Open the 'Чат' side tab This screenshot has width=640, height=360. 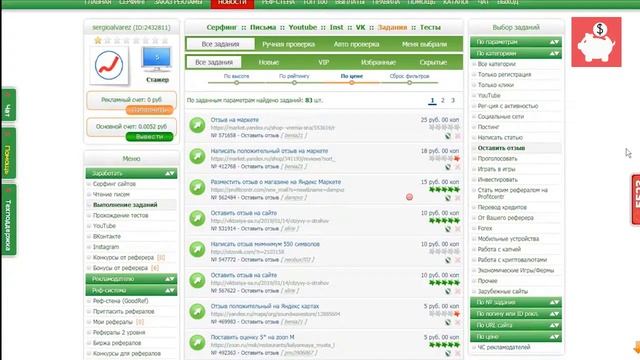pyautogui.click(x=9, y=105)
